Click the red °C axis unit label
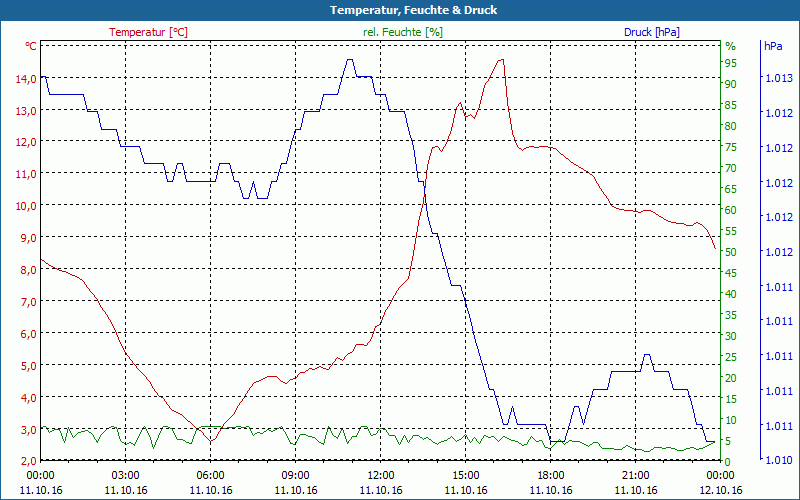 (31, 46)
